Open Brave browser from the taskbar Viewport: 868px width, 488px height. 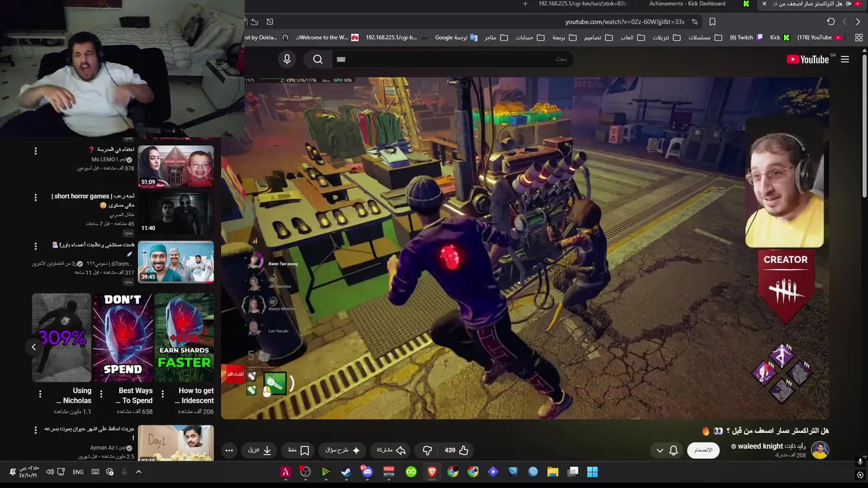pos(432,472)
